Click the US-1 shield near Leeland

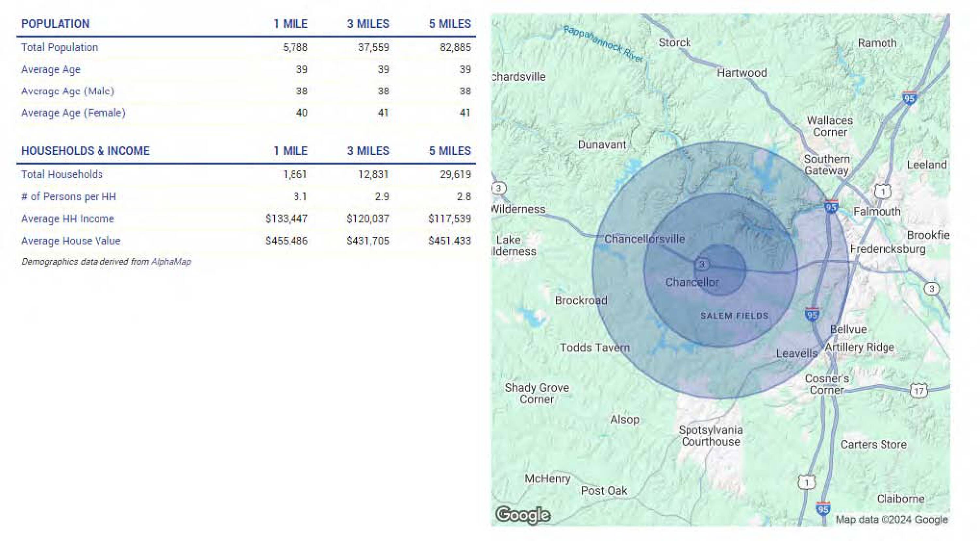click(883, 192)
